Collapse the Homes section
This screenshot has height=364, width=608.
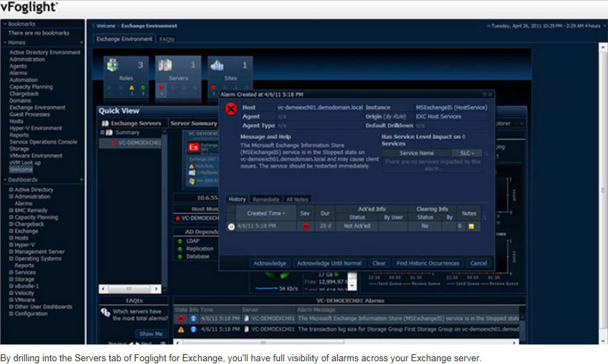point(5,42)
